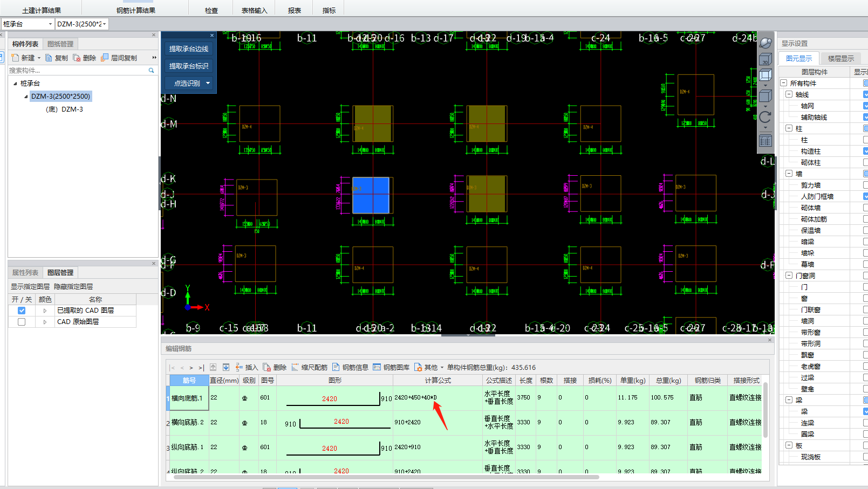Image resolution: width=868 pixels, height=489 pixels.
Task: Click the dynamic orbit view icon
Action: coord(766,42)
